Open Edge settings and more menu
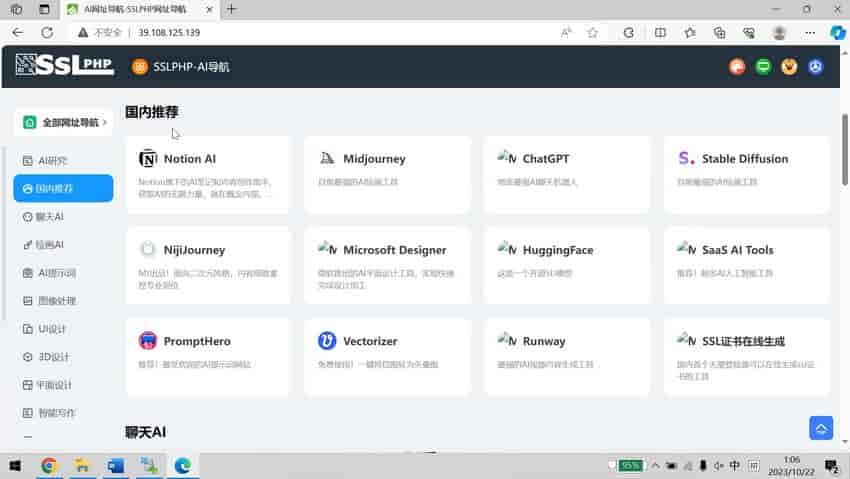The height and width of the screenshot is (479, 850). tap(809, 32)
